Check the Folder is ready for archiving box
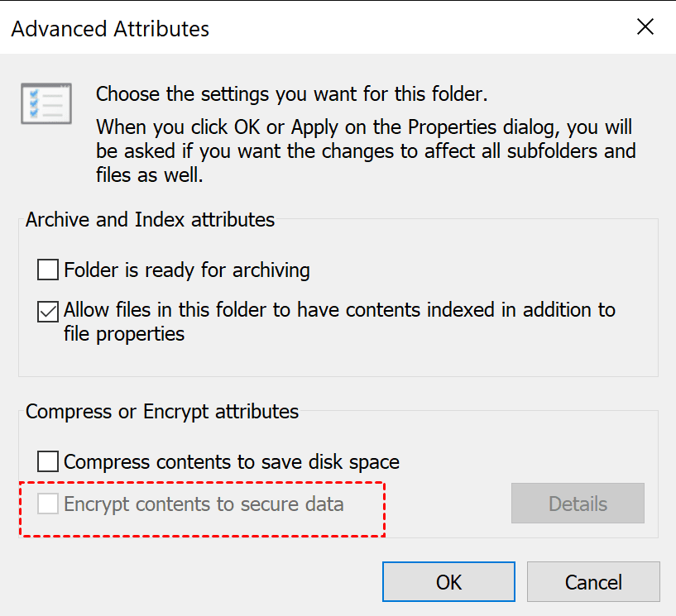This screenshot has width=676, height=616. point(47,270)
